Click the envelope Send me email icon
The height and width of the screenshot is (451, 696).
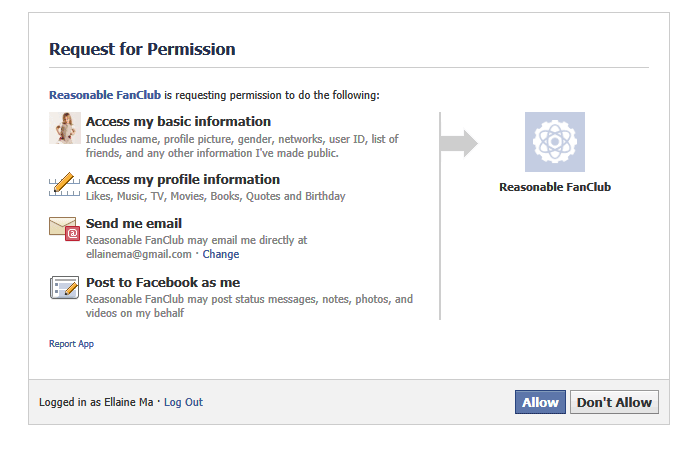click(x=65, y=229)
